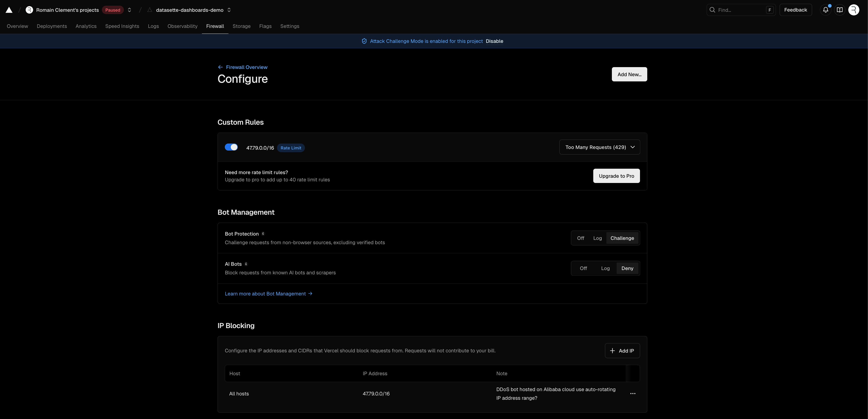
Task: Click the Host column header
Action: [235, 373]
